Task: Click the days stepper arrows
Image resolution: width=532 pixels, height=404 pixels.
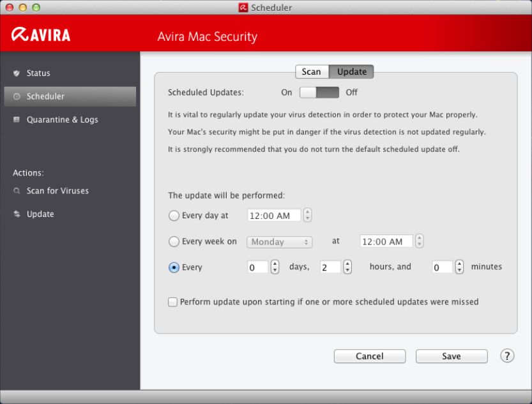Action: [275, 267]
